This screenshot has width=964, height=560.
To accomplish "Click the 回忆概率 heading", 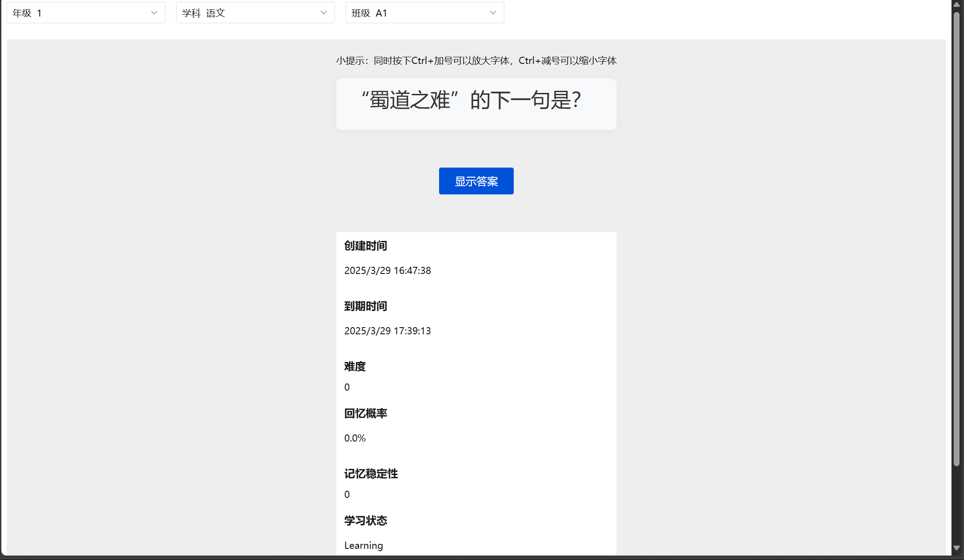I will (x=365, y=413).
